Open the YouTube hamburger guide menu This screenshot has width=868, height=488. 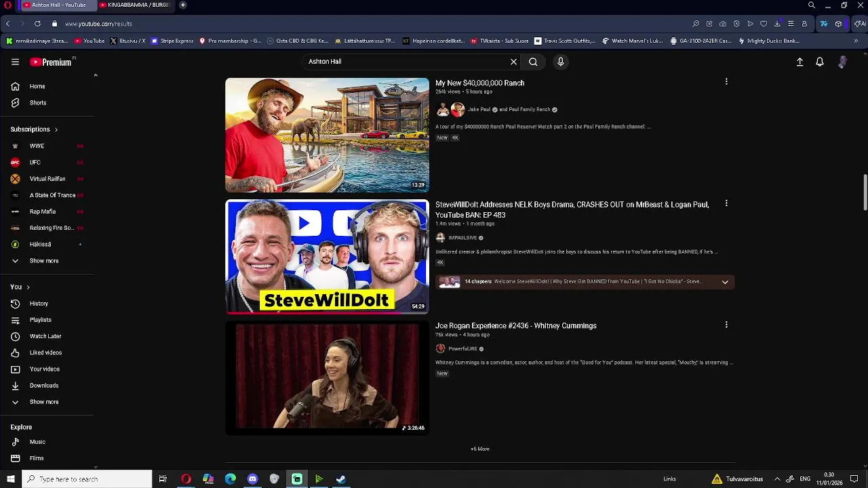tap(15, 62)
